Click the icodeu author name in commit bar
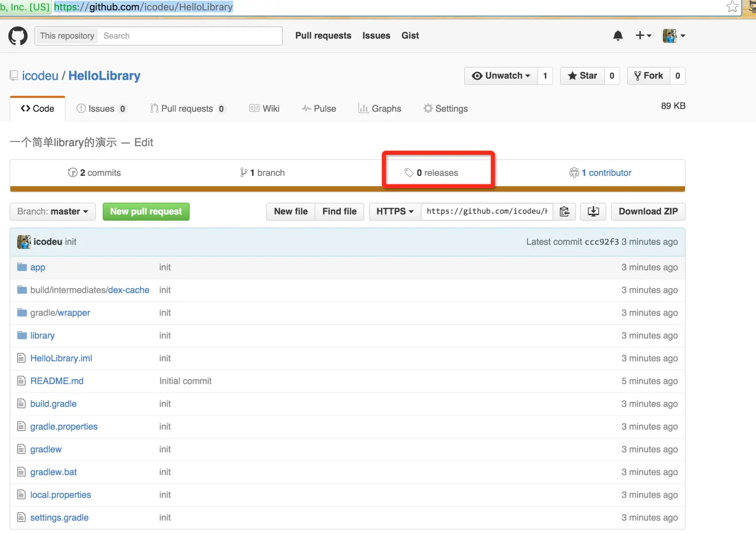Viewport: 756px width, 533px height. tap(48, 242)
